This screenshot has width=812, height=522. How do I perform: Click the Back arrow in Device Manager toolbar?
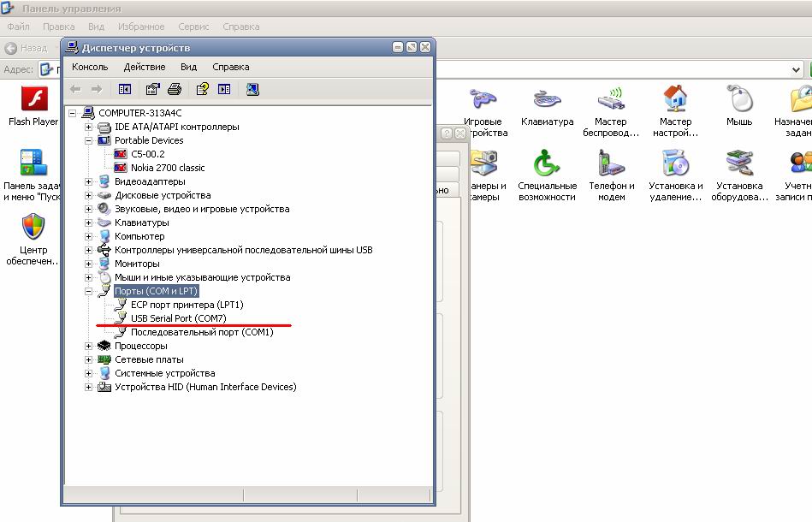point(75,90)
